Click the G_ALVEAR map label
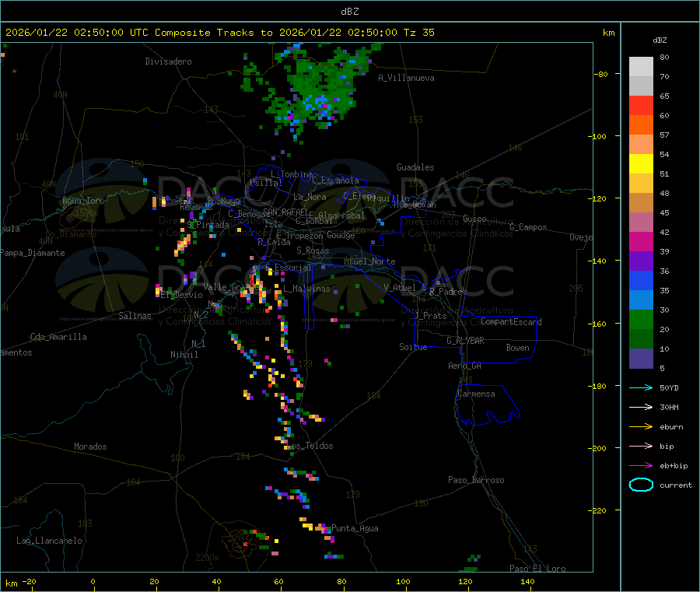The height and width of the screenshot is (592, 700). coord(465,341)
